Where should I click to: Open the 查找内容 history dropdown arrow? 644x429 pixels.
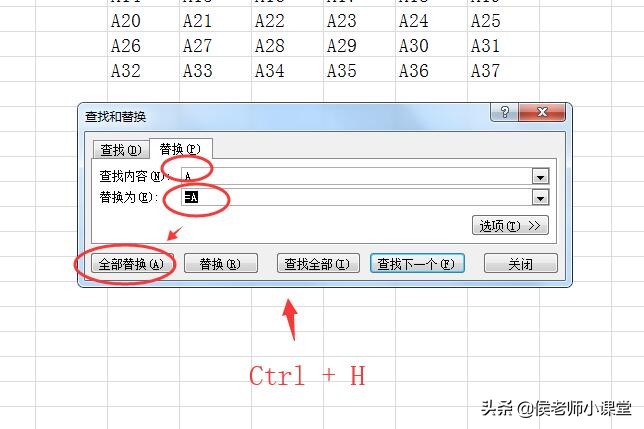[540, 177]
